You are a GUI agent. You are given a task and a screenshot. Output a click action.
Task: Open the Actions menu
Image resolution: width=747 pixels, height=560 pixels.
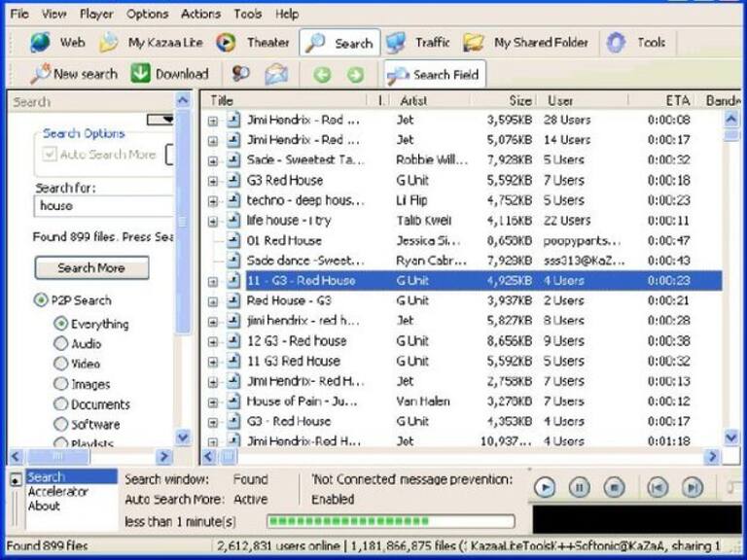click(x=200, y=14)
